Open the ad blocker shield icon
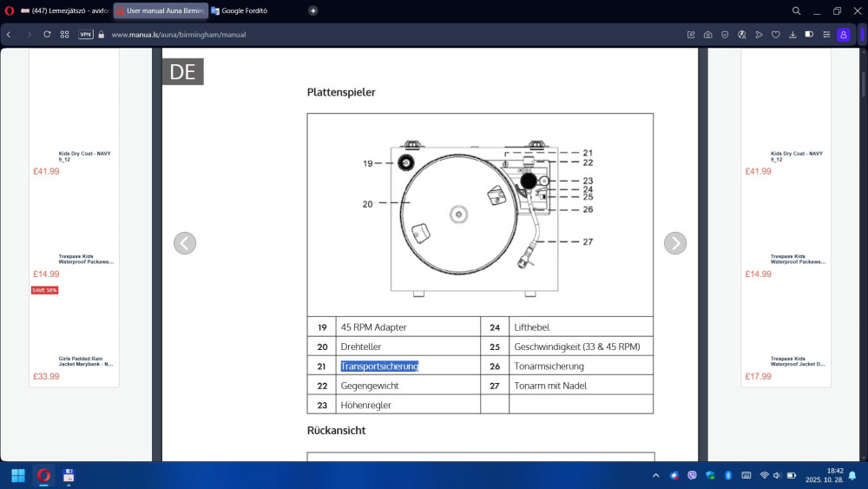 point(725,35)
